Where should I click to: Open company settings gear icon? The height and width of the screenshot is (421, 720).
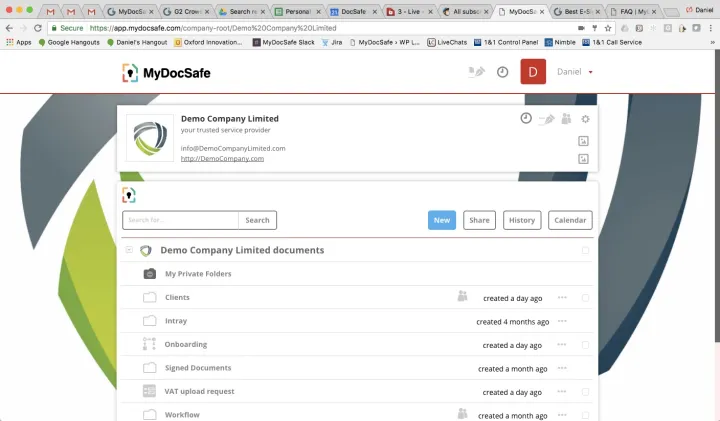tap(585, 119)
